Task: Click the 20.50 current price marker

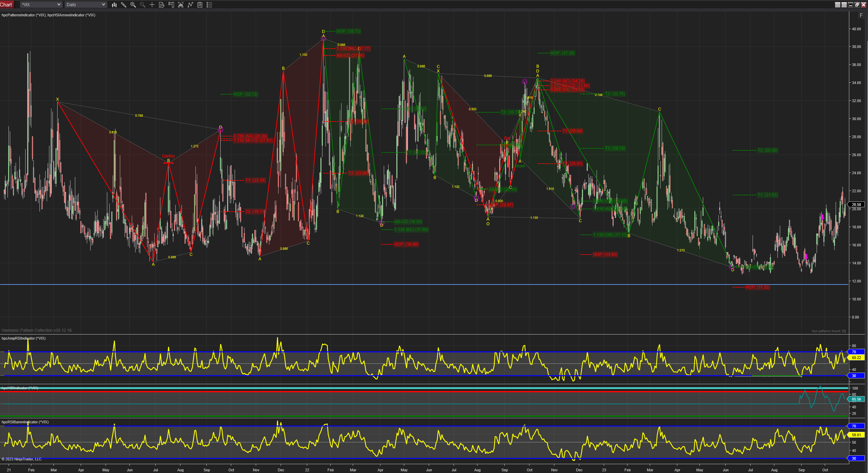Action: pyautogui.click(x=856, y=205)
